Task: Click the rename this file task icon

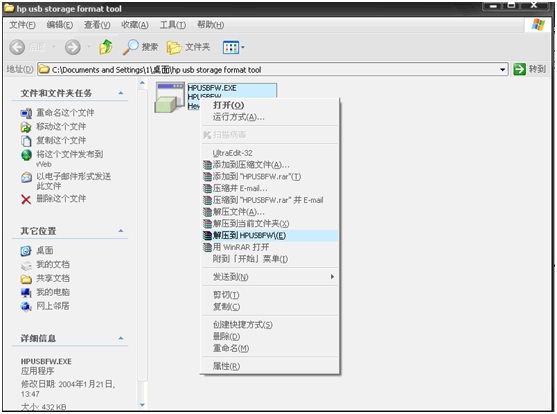Action: 26,113
